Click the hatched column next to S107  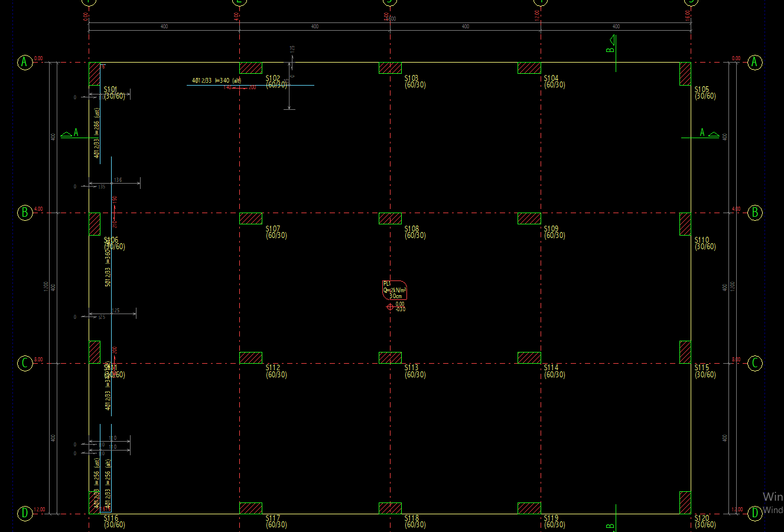251,218
